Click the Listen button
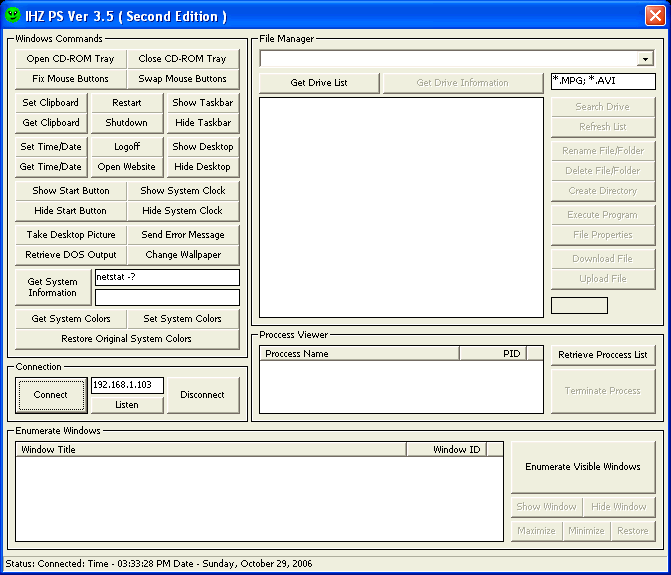This screenshot has height=575, width=671. click(x=127, y=405)
